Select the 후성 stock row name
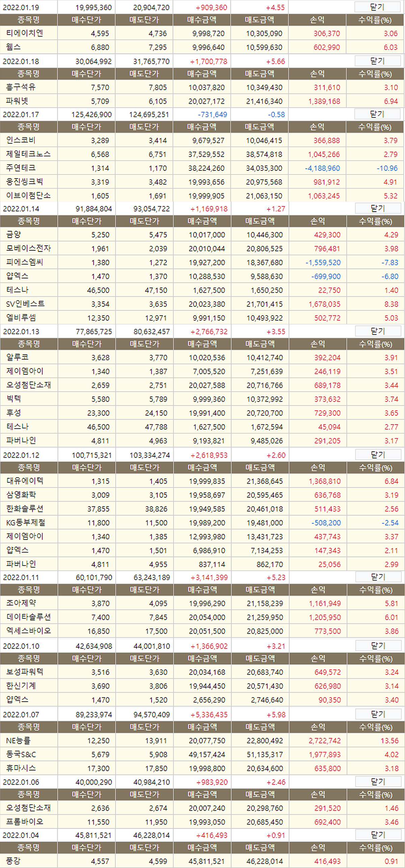Screen dimensions: 405x868 (14, 413)
